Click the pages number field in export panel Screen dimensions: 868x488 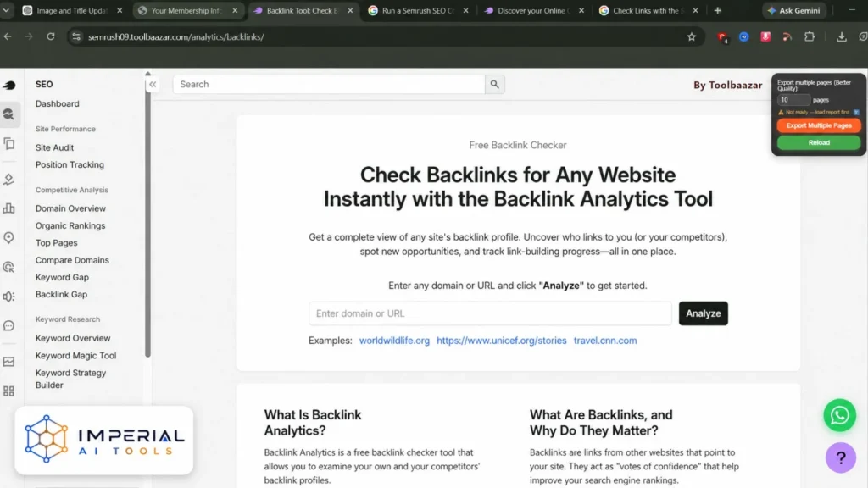click(x=793, y=100)
